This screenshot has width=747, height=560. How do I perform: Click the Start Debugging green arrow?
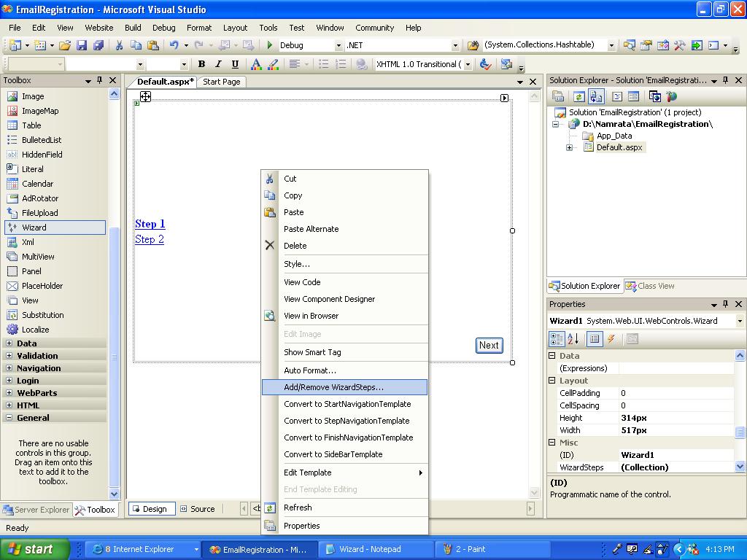(x=270, y=45)
